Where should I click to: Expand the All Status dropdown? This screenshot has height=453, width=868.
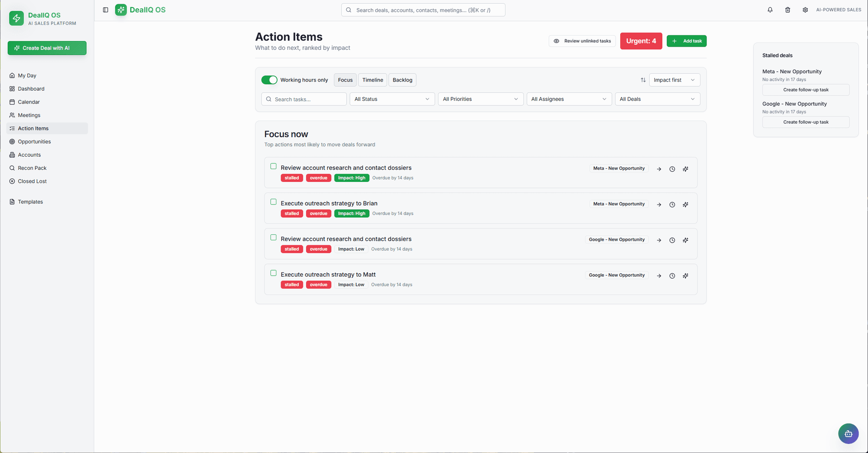coord(392,99)
